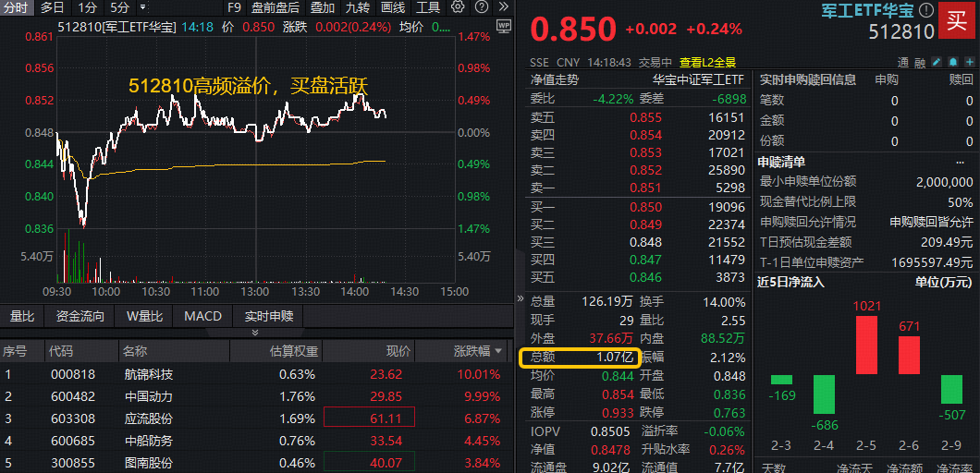This screenshot has width=980, height=473.
Task: Click the help question mark icon
Action: click(x=481, y=7)
